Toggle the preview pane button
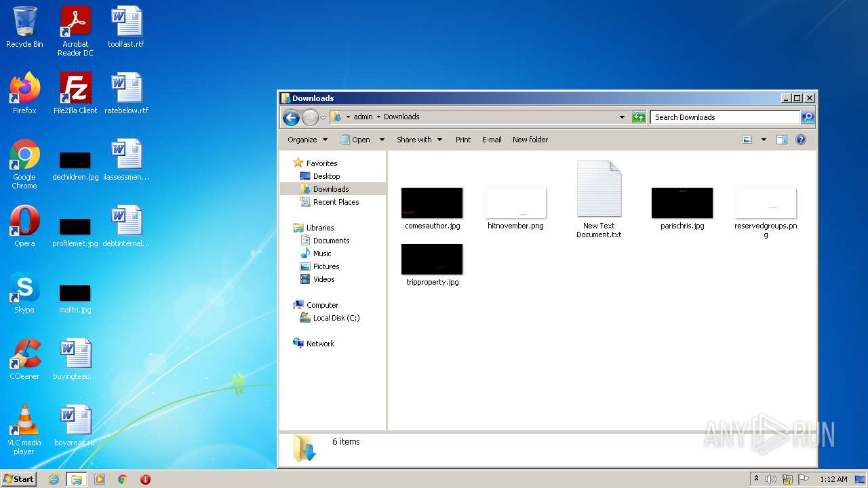This screenshot has height=488, width=868. 781,140
